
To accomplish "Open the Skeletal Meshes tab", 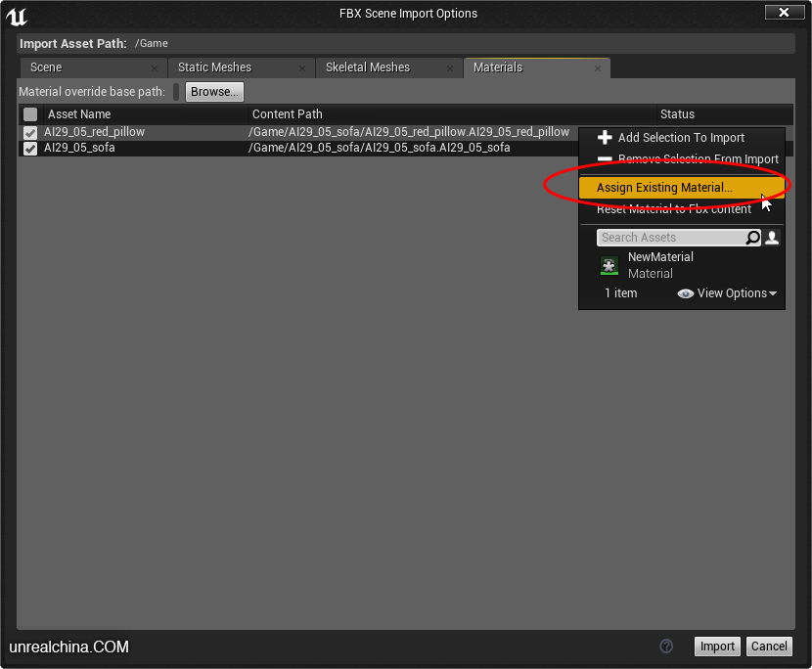I will (x=368, y=67).
